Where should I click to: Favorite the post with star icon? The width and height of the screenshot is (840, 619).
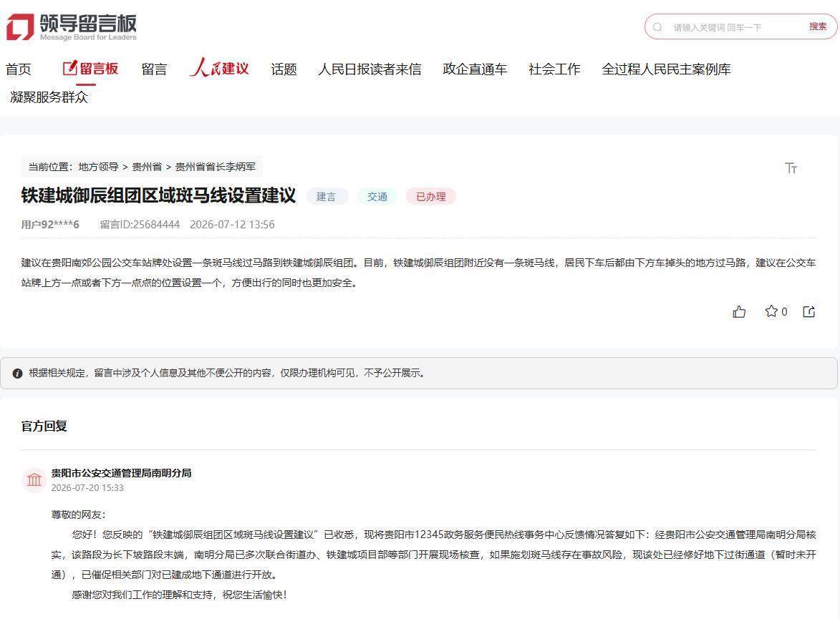click(771, 311)
